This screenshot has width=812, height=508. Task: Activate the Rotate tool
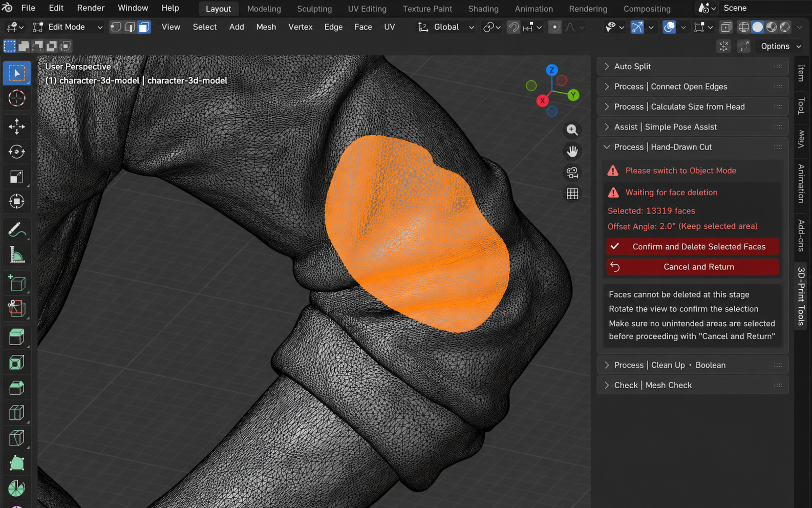point(16,152)
